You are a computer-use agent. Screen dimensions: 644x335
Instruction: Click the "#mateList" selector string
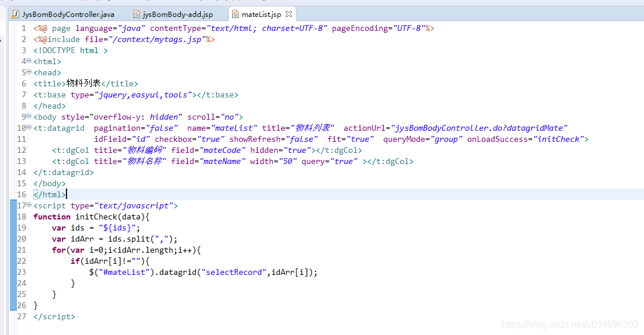124,272
